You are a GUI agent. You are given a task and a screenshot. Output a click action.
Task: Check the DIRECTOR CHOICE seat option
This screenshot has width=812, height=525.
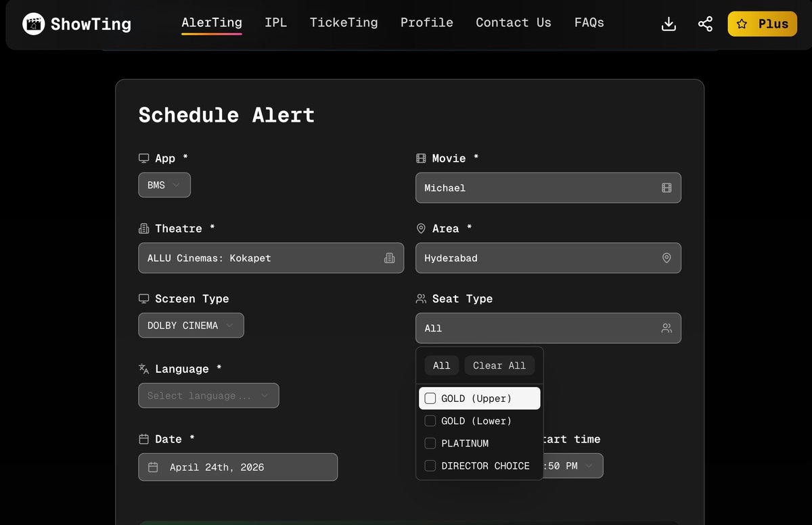[430, 465]
